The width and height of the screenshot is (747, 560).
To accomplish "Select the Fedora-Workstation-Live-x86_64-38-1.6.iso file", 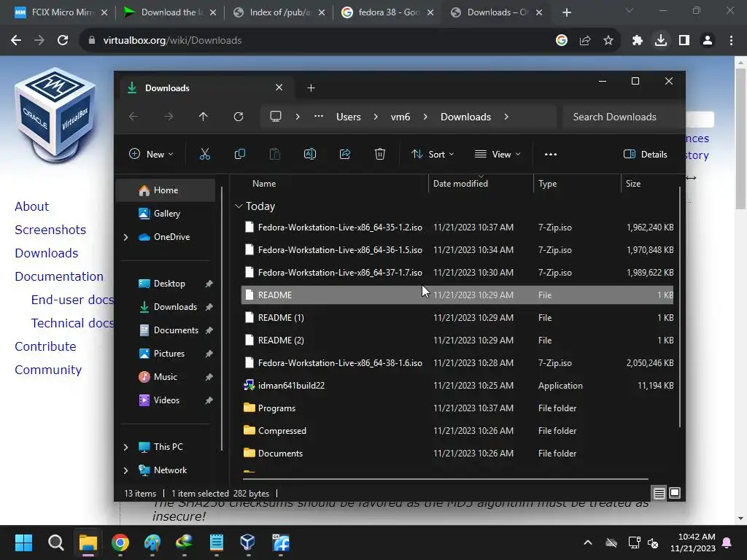I will 457,363.
